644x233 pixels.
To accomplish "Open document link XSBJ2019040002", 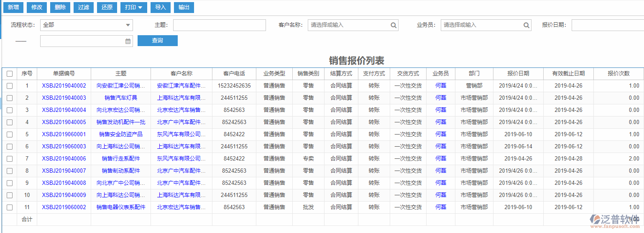I will (64, 86).
